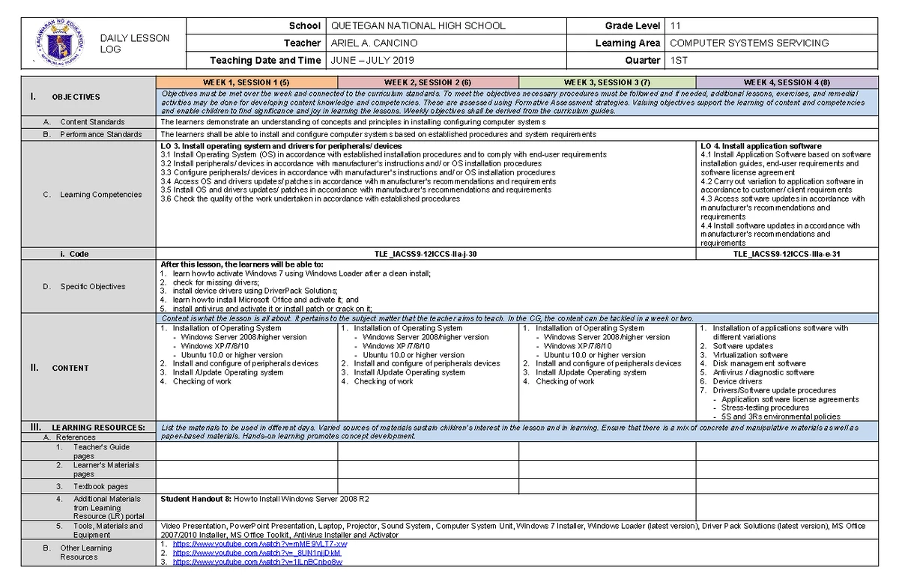The height and width of the screenshot is (588, 899).
Task: Click the QUETEGAN NATIONAL HIGH SCHOOL cell
Action: tap(420, 25)
